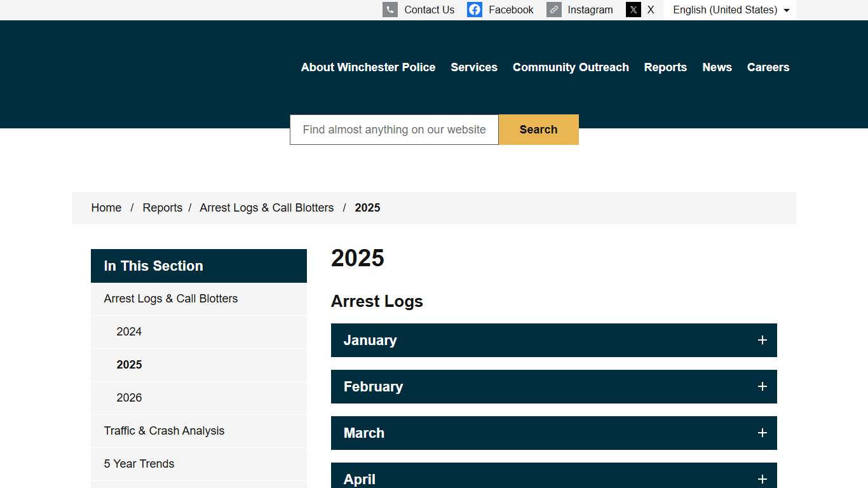
Task: Click the X social media icon
Action: coord(634,10)
